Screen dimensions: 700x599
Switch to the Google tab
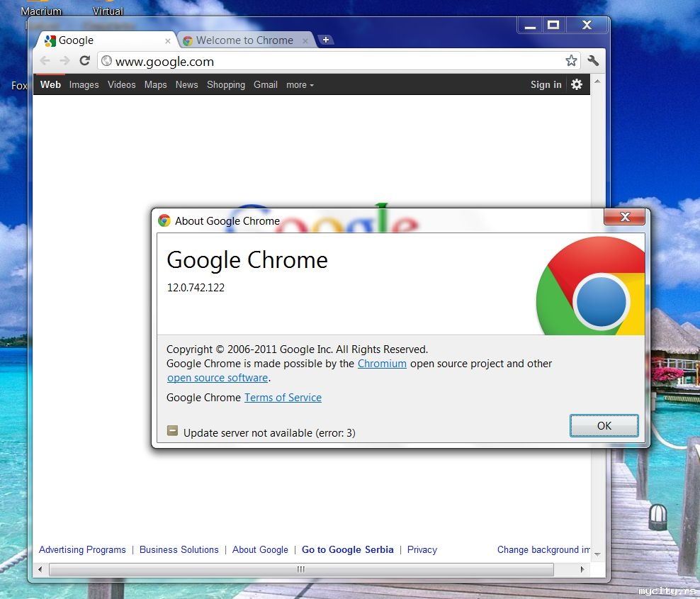[107, 40]
